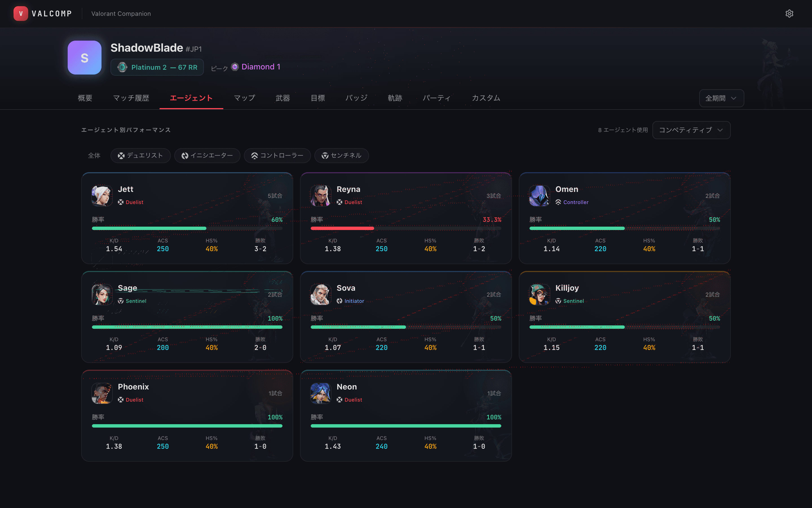
Task: Open Jett's agent portrait
Action: [102, 195]
